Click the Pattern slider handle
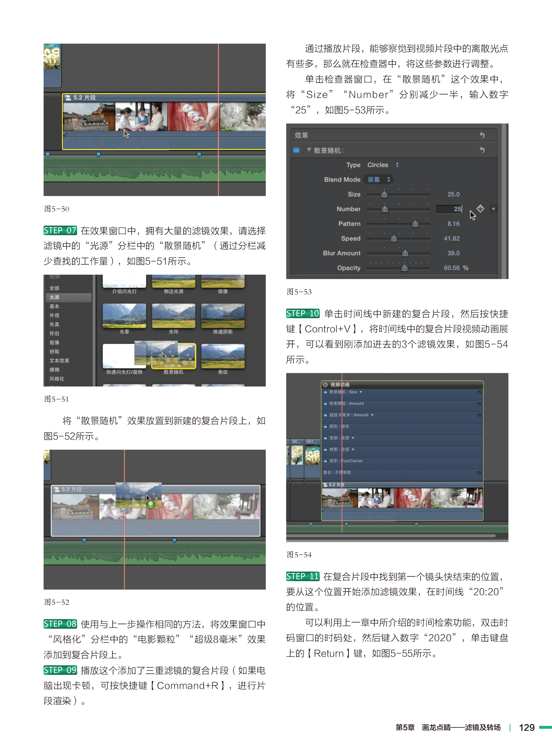Screen dimensions: 552x756 click(415, 224)
